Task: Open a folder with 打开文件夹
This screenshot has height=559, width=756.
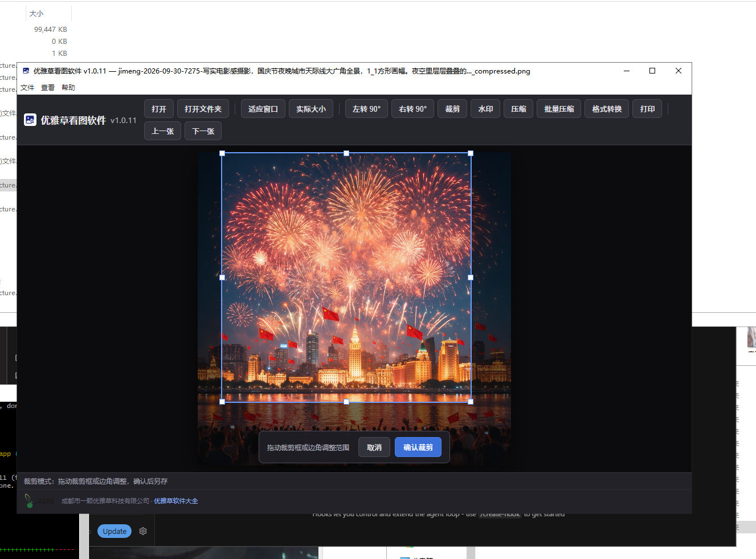Action: (x=203, y=109)
